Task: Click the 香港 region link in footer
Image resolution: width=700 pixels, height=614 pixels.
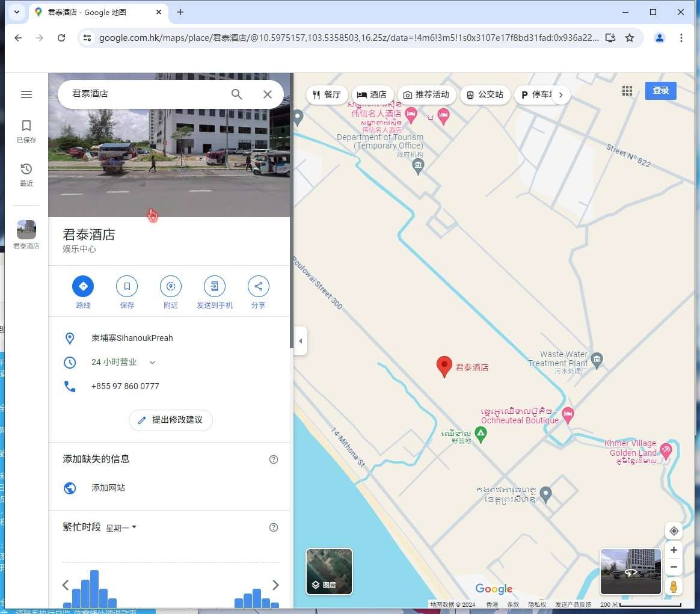Action: pos(492,604)
